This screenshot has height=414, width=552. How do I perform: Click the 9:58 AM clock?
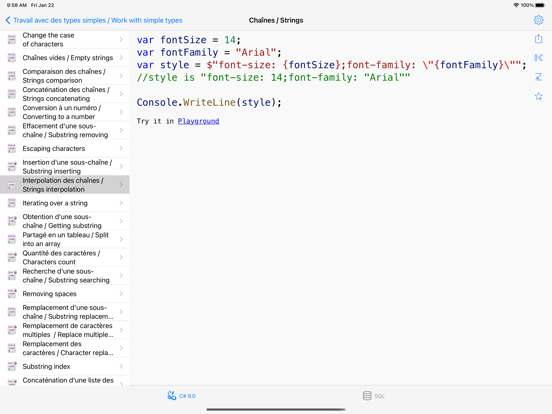click(17, 5)
